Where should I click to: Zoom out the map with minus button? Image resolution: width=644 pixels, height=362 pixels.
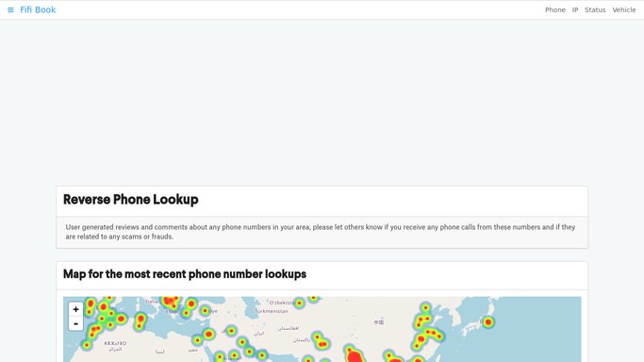[75, 324]
